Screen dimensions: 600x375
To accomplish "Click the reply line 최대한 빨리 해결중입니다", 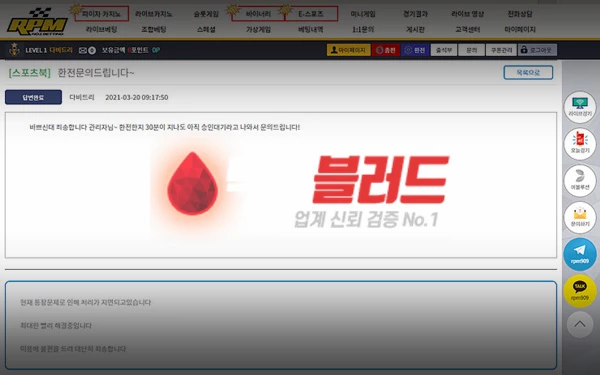I will [x=56, y=326].
